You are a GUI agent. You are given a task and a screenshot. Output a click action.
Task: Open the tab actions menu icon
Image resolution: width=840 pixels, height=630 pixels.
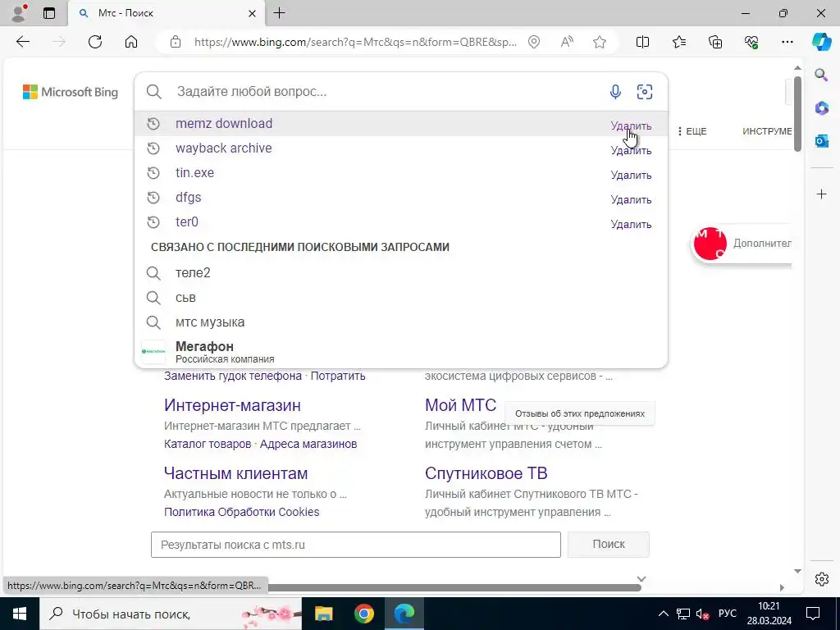49,13
